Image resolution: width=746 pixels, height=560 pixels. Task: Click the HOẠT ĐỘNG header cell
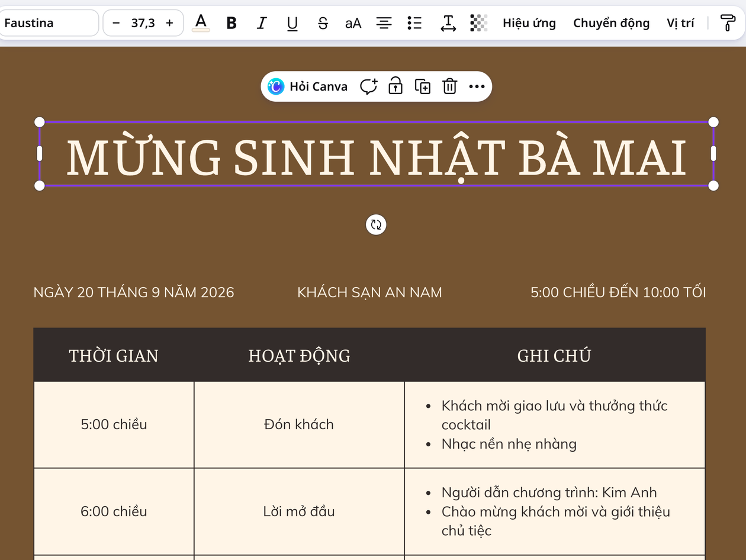tap(299, 355)
